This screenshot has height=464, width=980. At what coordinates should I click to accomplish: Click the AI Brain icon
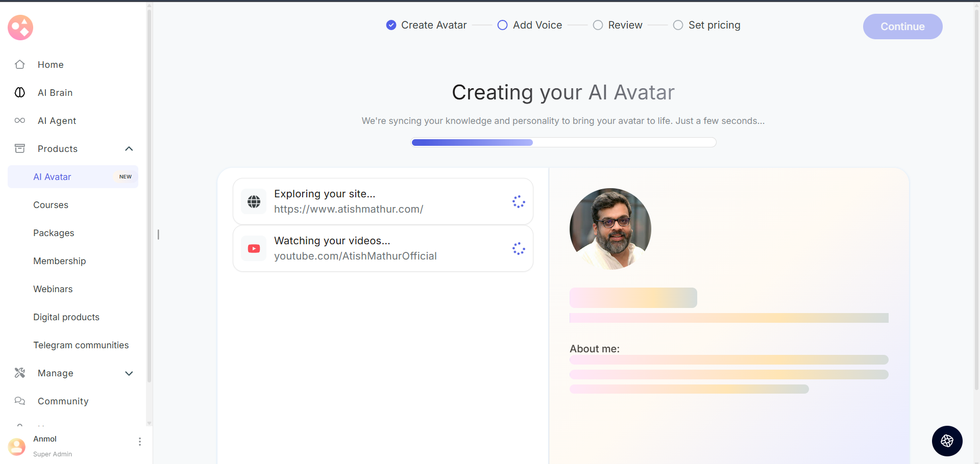20,93
